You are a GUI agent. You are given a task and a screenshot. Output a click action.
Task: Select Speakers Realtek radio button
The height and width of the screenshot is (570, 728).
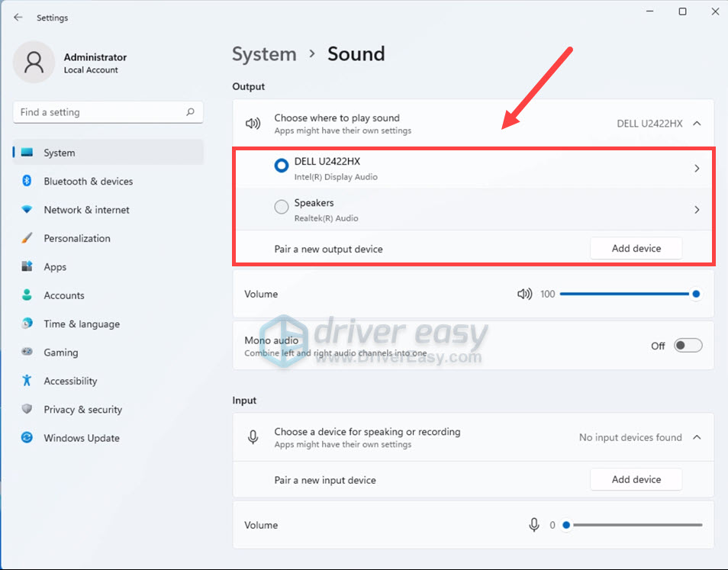point(282,207)
